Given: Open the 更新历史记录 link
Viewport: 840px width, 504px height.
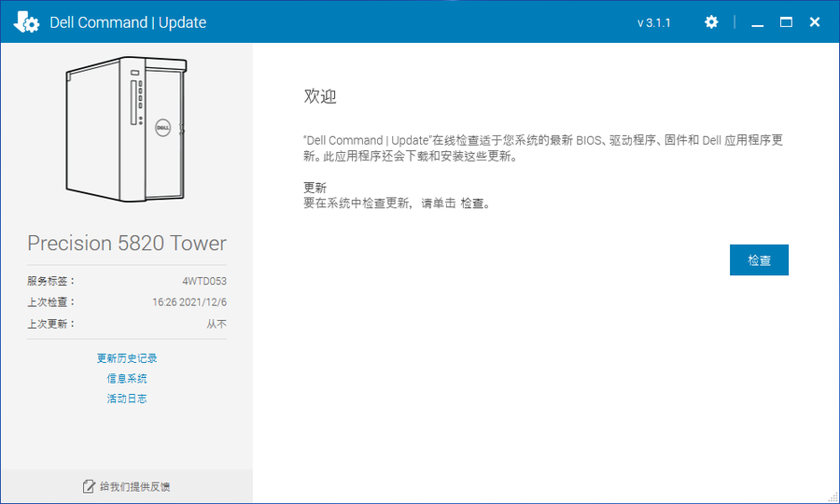Looking at the screenshot, I should coord(126,358).
